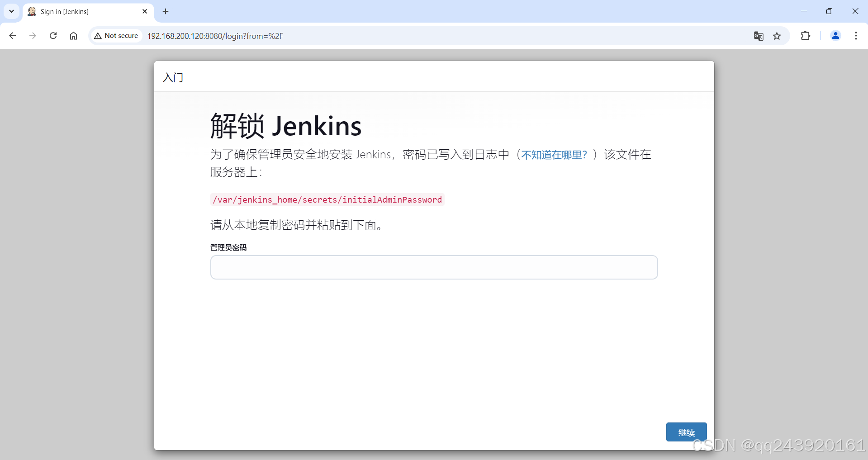Click the forward navigation arrow
868x460 pixels.
coord(32,36)
